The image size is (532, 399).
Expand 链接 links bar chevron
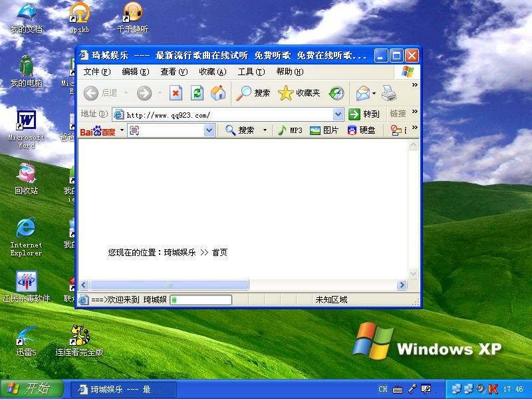[x=414, y=111]
